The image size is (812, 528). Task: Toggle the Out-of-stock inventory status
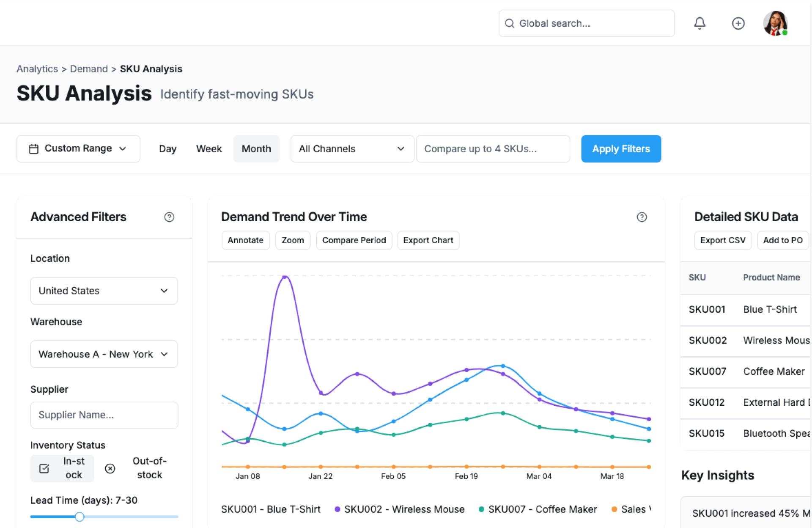click(x=149, y=468)
